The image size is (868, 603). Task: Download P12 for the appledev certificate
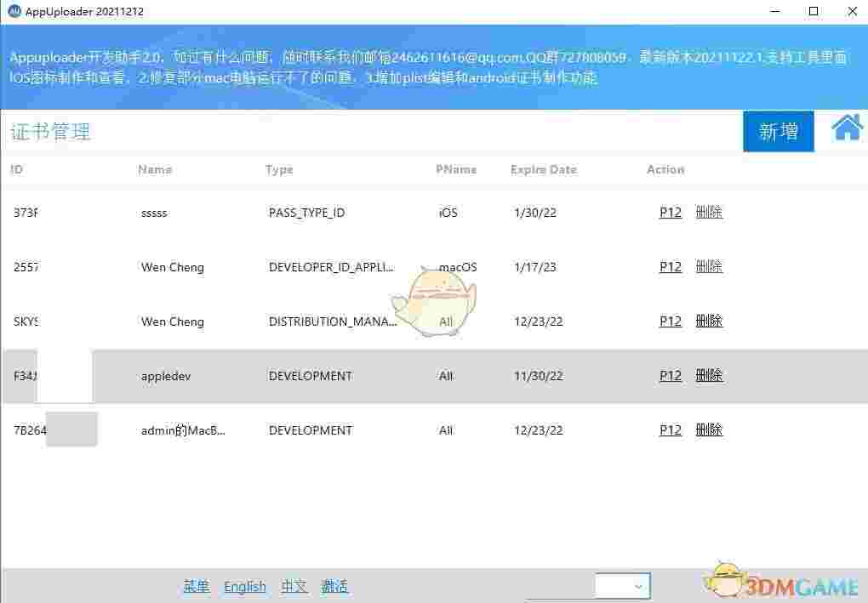[x=670, y=375]
